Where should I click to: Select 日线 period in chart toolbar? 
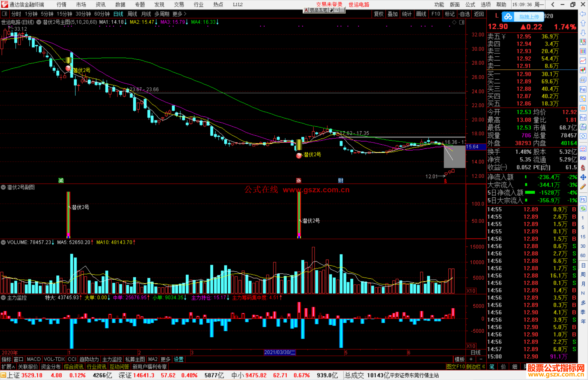[x=118, y=14]
